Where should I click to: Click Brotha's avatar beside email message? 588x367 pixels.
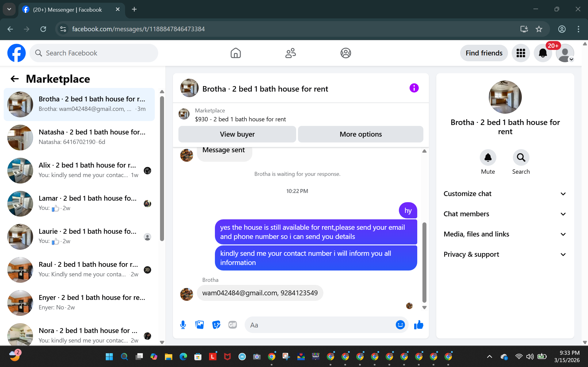(186, 294)
